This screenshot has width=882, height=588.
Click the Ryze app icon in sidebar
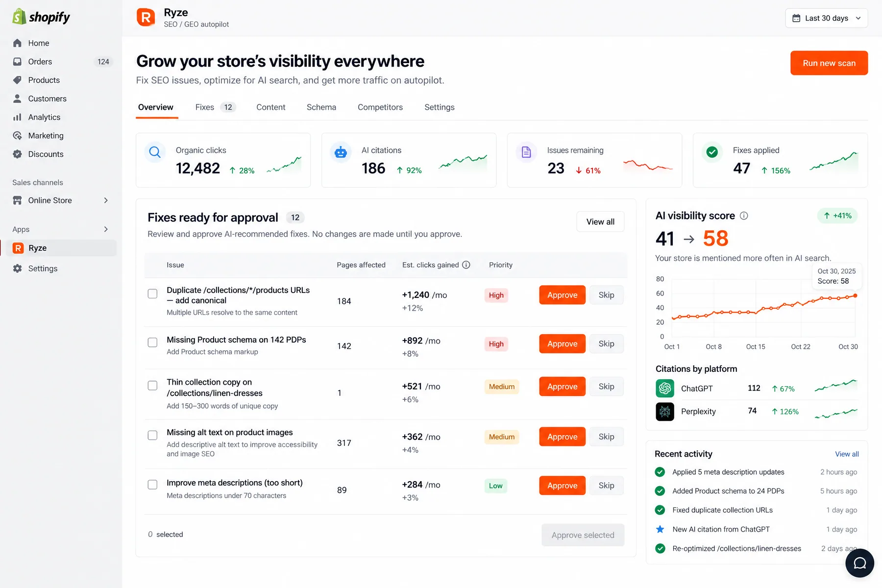[x=18, y=248]
